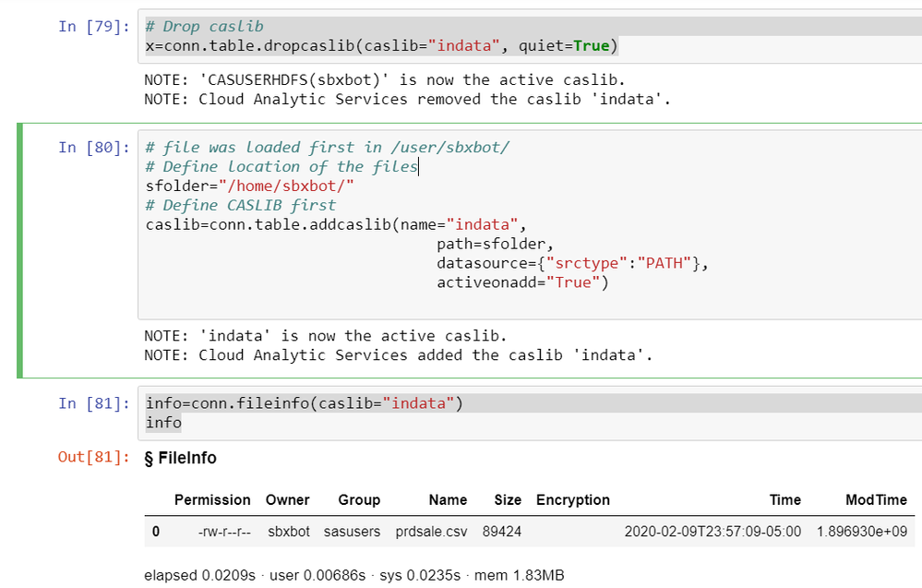Screen dimensions: 922x588
Task: Focus the conn.fileinfo code line
Action: 304,403
